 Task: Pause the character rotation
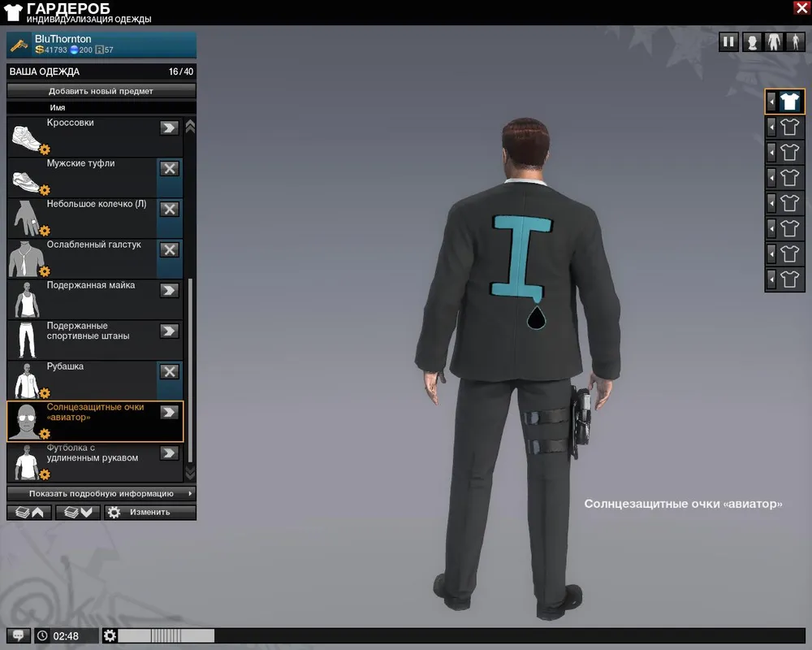coord(728,42)
